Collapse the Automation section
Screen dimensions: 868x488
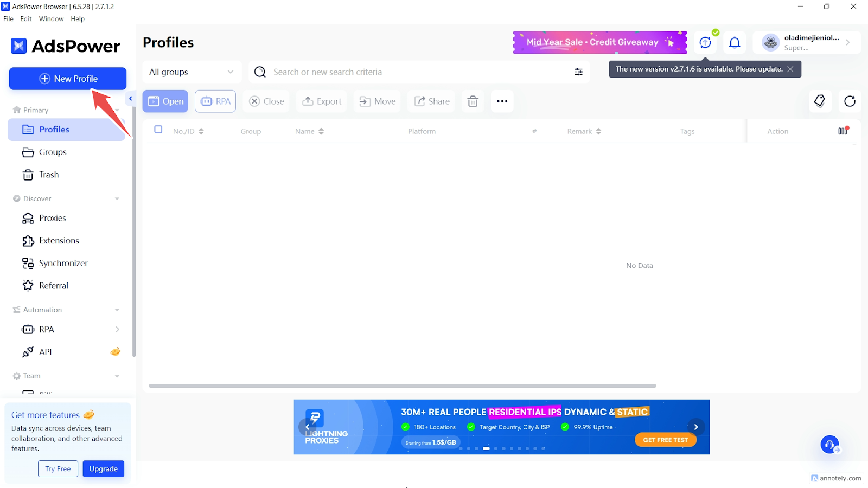coord(117,310)
